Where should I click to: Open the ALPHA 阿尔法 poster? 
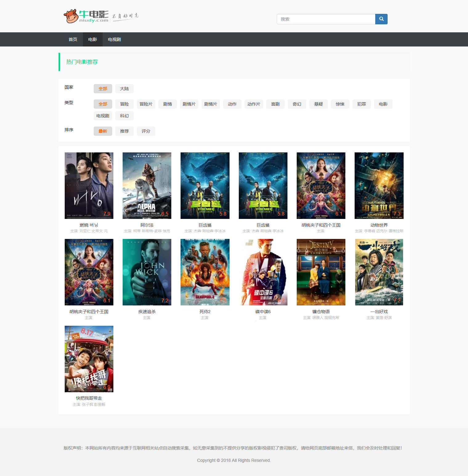147,186
